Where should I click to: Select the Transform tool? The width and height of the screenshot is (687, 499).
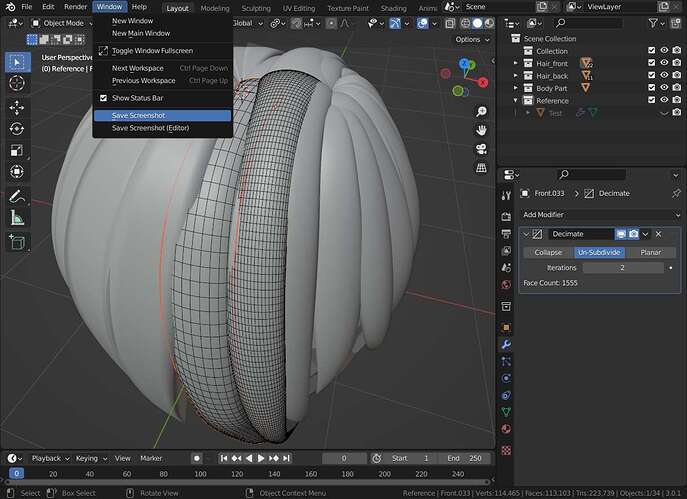[x=17, y=171]
